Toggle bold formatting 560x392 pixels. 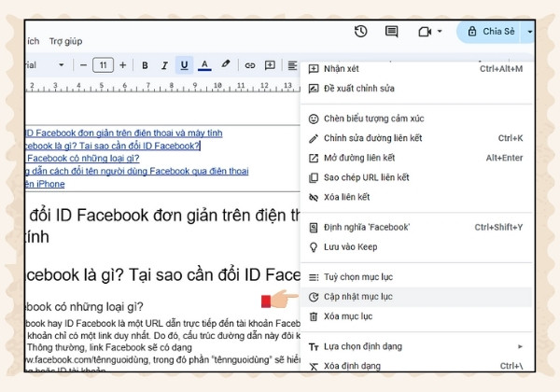pos(145,65)
